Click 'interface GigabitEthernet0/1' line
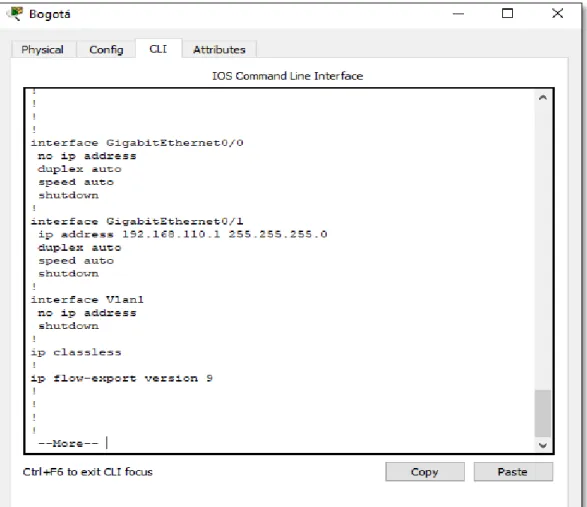587x507 pixels. click(137, 221)
